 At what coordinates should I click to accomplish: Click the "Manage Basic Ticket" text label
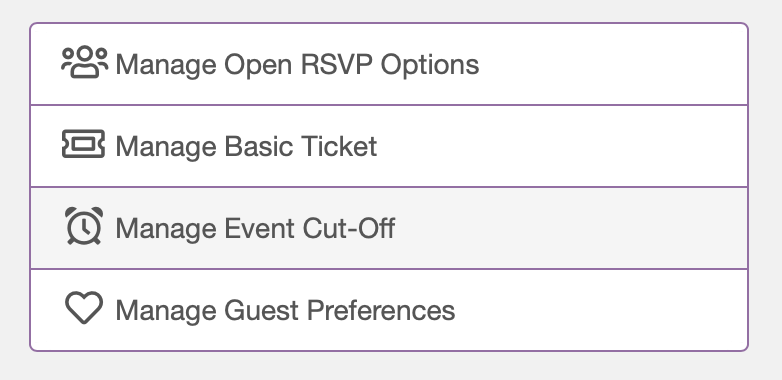coord(246,147)
